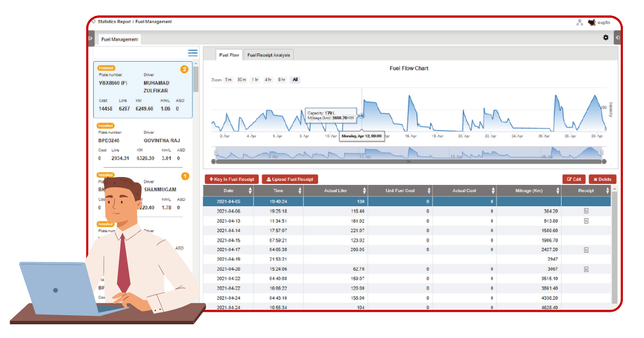
Task: Click actual liter value 62.70
Action: click(x=359, y=269)
